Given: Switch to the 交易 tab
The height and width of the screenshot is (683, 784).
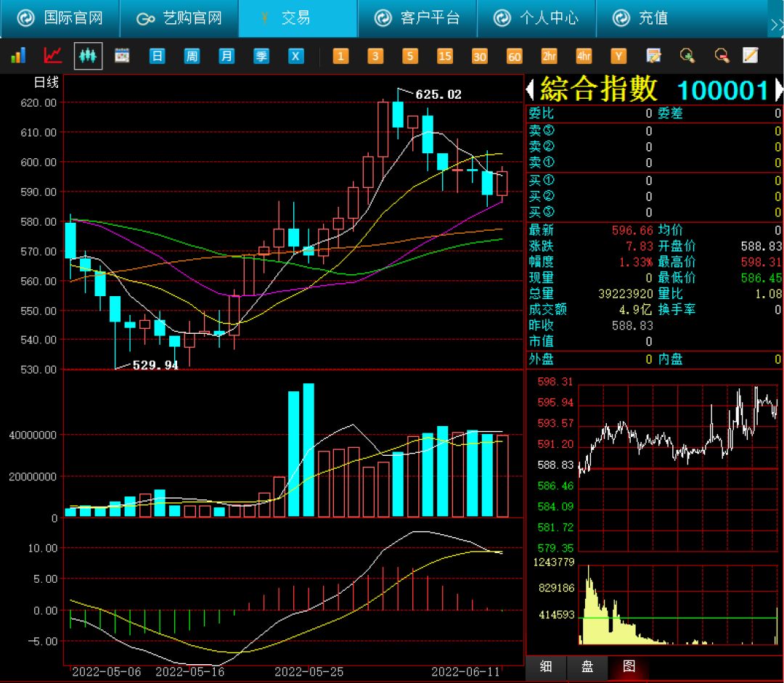Looking at the screenshot, I should click(x=298, y=18).
